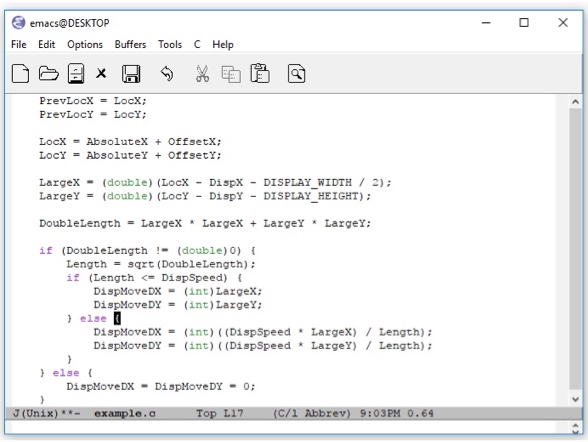Open the directory browser (Dired) icon
The height and width of the screenshot is (442, 588).
tap(76, 73)
